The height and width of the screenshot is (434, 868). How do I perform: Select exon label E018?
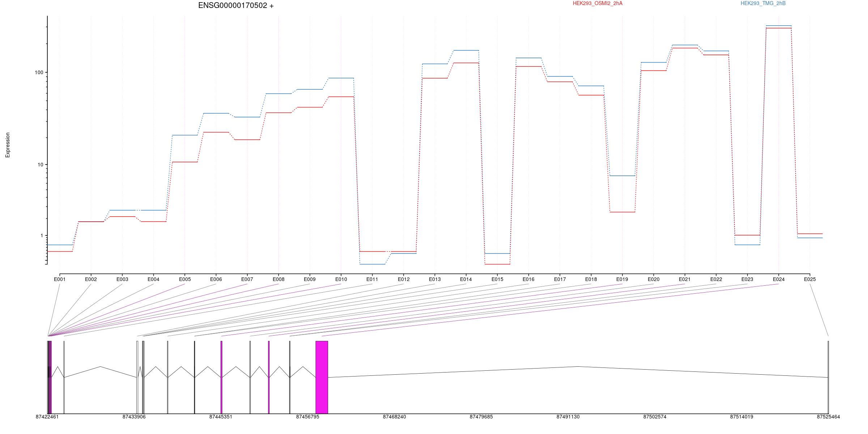[591, 279]
